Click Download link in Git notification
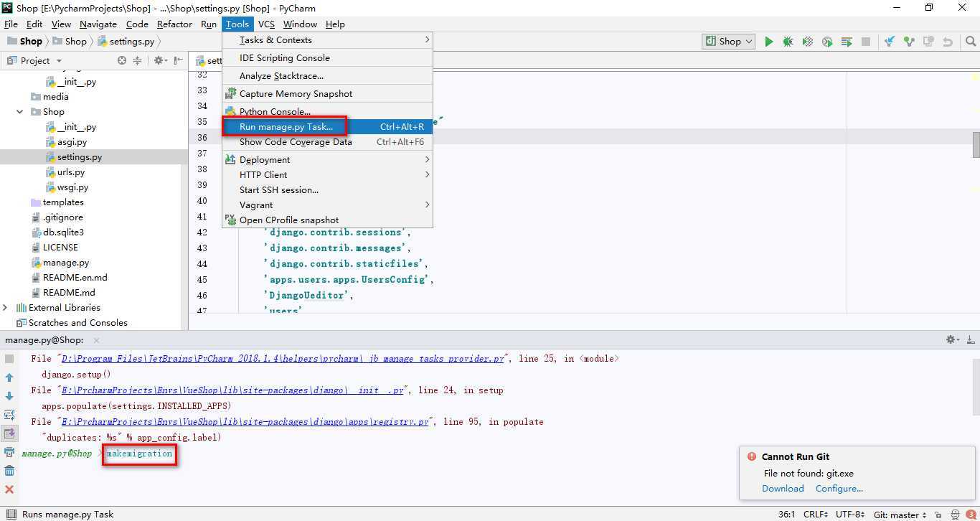 [783, 489]
